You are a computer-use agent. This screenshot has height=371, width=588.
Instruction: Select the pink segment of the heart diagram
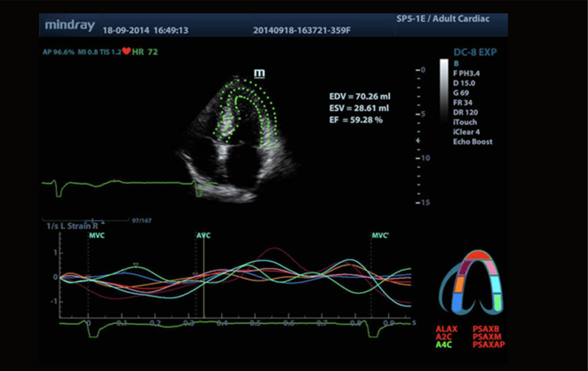point(489,267)
